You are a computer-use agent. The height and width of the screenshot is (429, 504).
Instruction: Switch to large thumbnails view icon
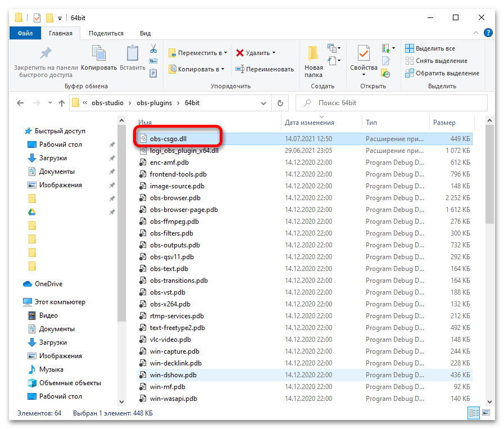[x=486, y=413]
